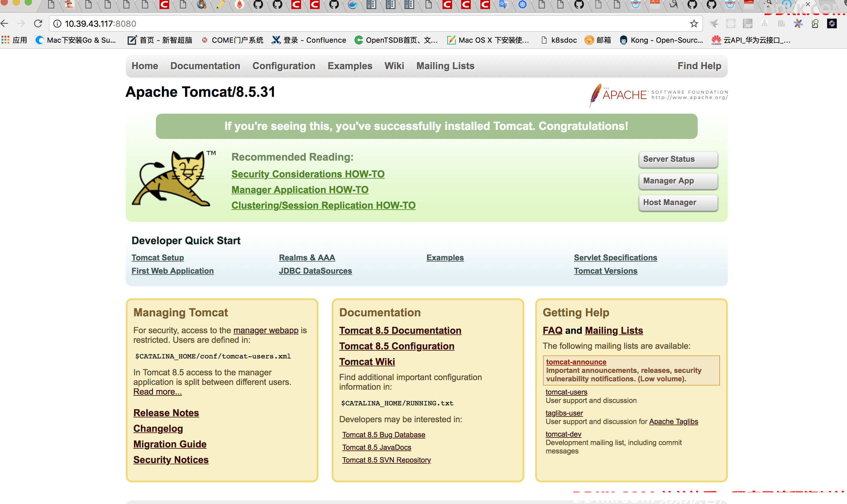Screen dimensions: 847x504
Task: Open the hummingbird extension icon
Action: 714,23
